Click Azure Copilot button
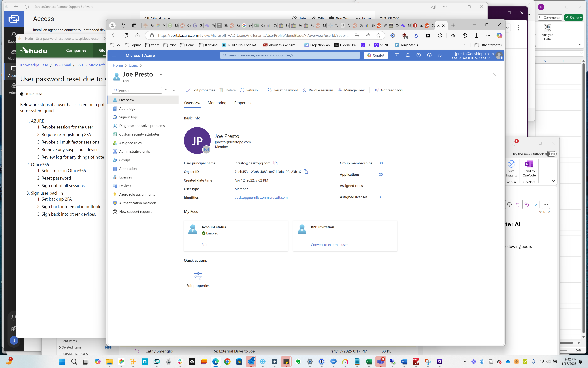Viewport: 588px width, 368px height. coord(376,55)
